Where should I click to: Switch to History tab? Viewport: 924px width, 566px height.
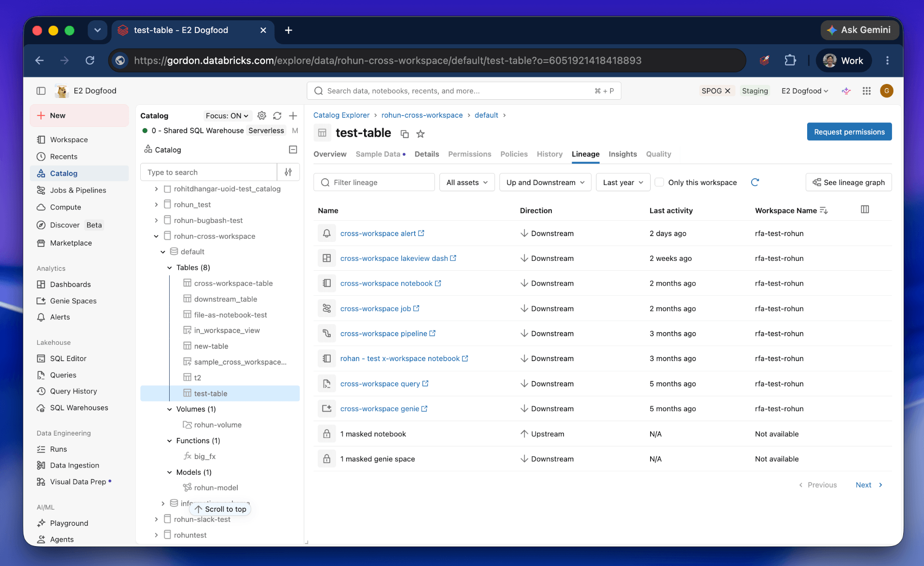click(x=550, y=154)
